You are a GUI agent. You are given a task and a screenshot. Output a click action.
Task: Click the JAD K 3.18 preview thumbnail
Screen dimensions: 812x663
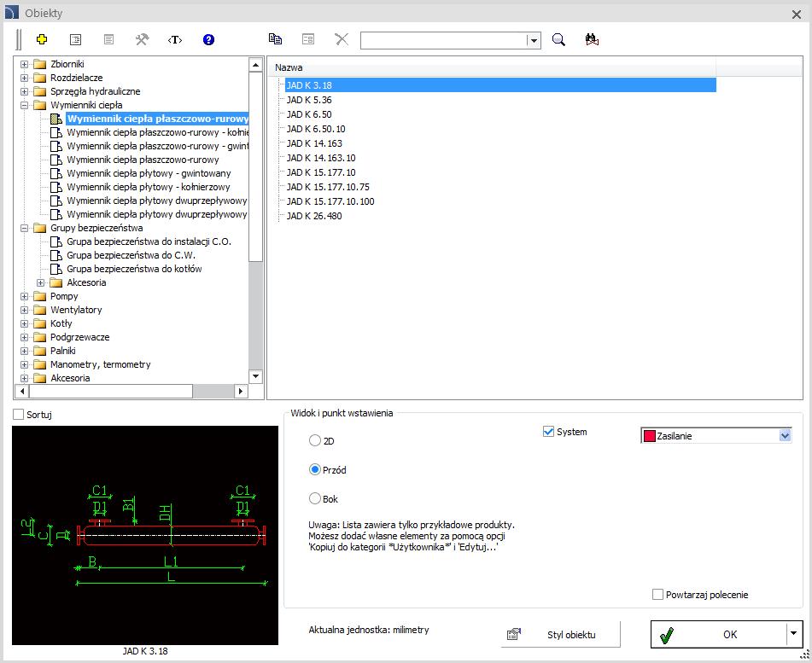click(145, 535)
